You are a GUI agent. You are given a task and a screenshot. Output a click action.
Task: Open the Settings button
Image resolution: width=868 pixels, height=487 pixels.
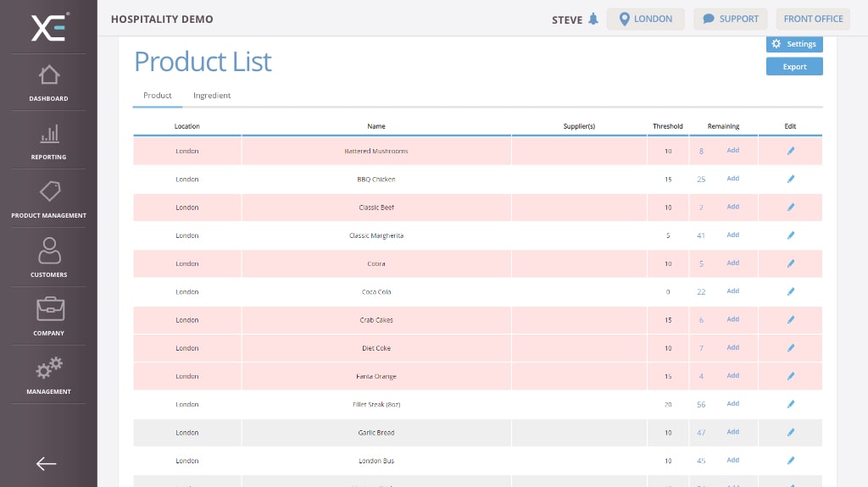click(x=794, y=44)
